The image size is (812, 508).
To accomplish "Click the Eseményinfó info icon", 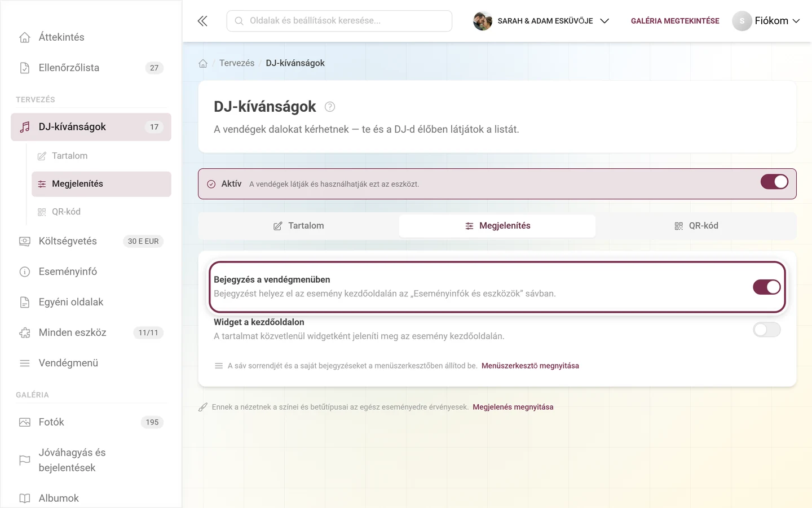I will pyautogui.click(x=25, y=271).
